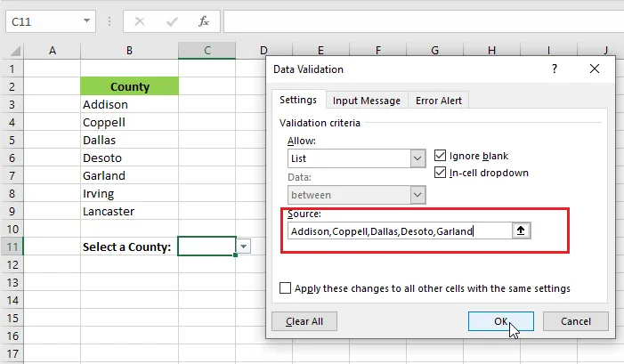624x364 pixels.
Task: Click the Select All corner triangle
Action: pyautogui.click(x=15, y=51)
